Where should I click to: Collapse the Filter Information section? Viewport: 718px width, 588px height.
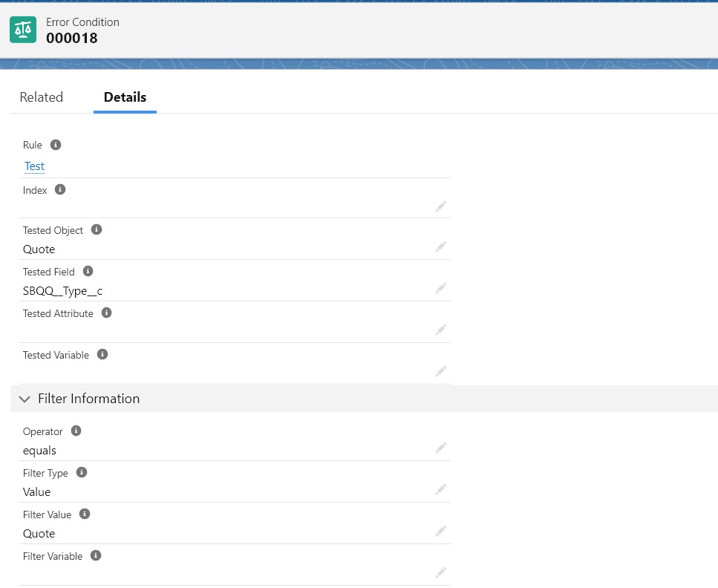[25, 399]
